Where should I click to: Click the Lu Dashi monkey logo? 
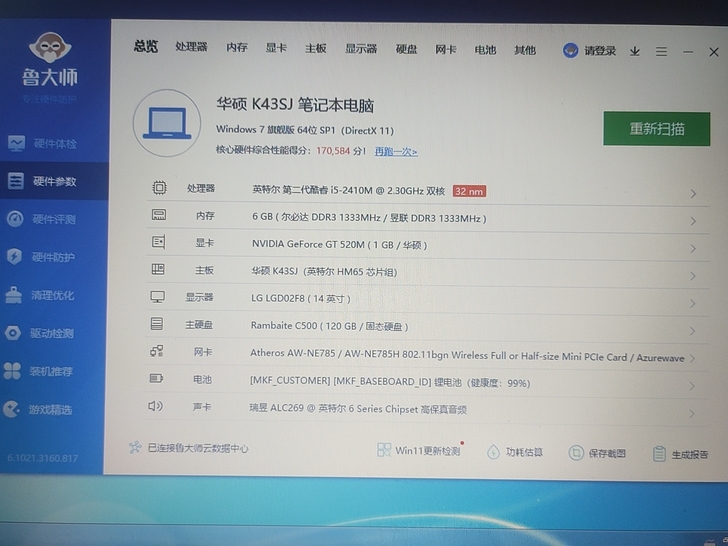50,47
